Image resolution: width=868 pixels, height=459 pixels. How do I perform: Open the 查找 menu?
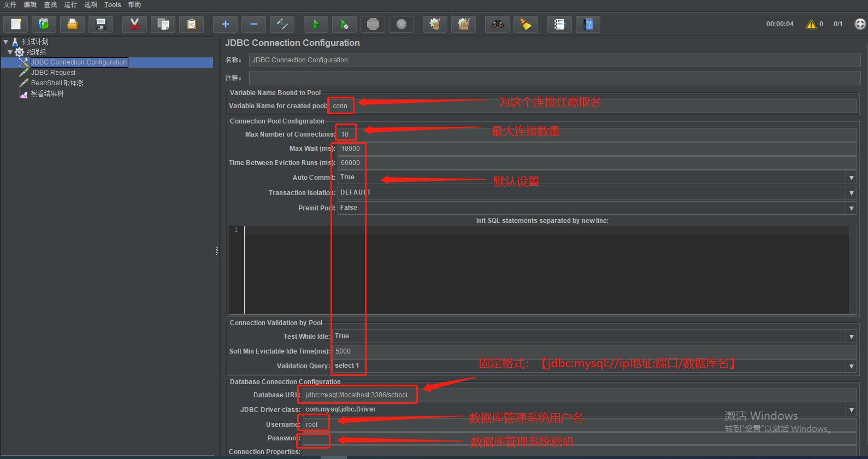(50, 5)
